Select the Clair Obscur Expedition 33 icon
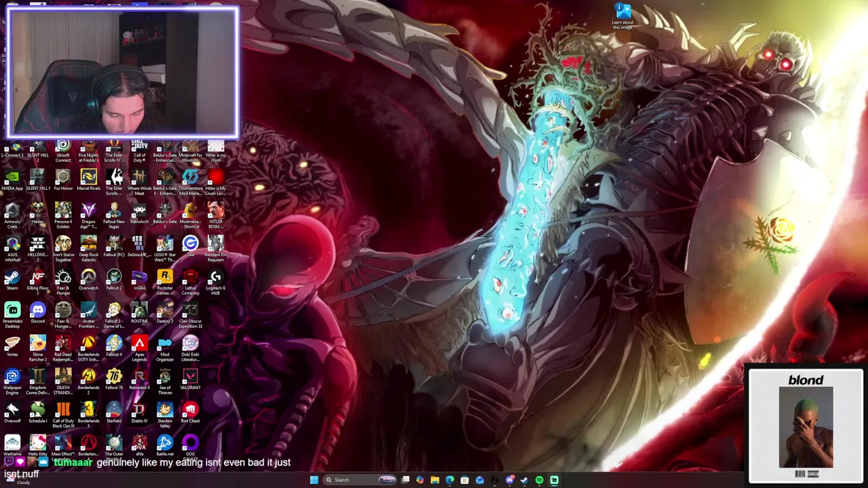 tap(190, 315)
